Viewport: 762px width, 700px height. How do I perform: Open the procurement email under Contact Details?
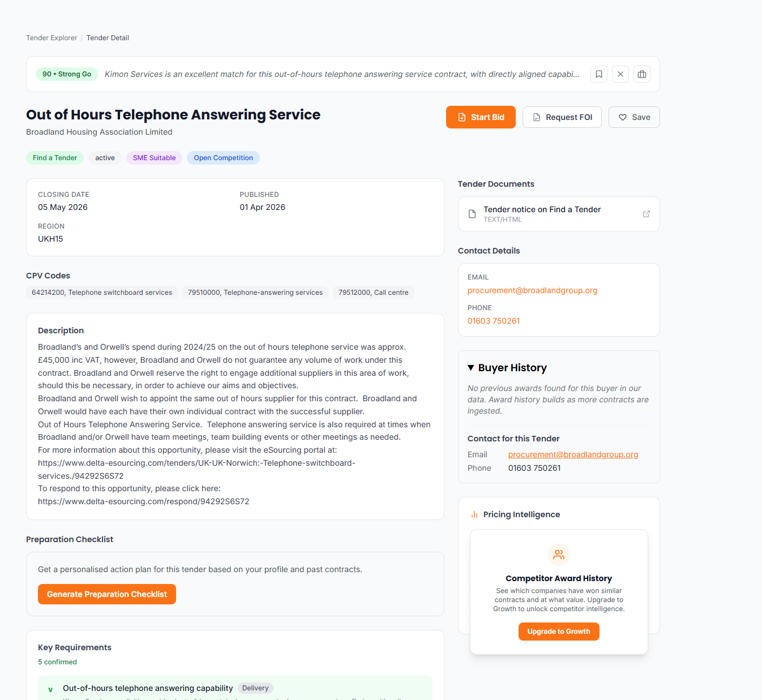point(532,290)
